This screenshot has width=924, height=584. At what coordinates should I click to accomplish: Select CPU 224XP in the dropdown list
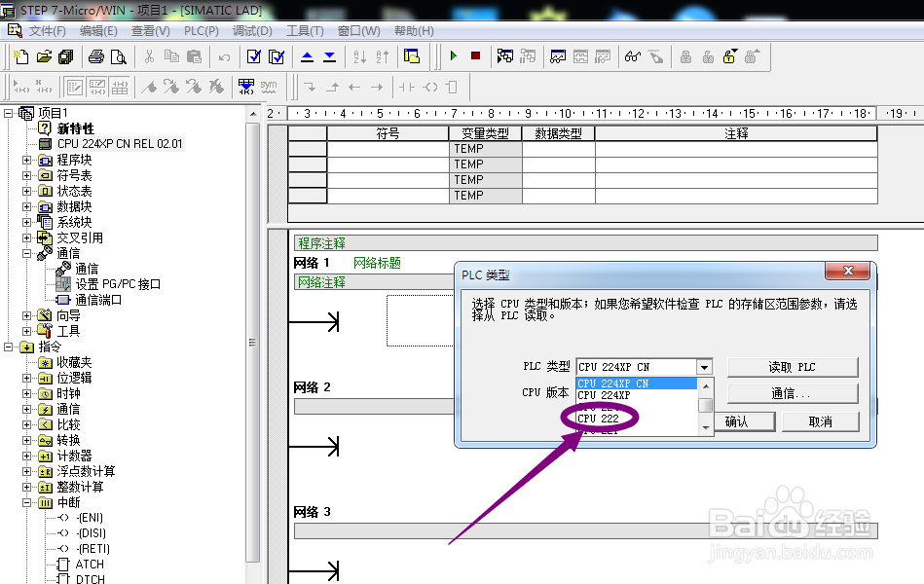click(637, 395)
